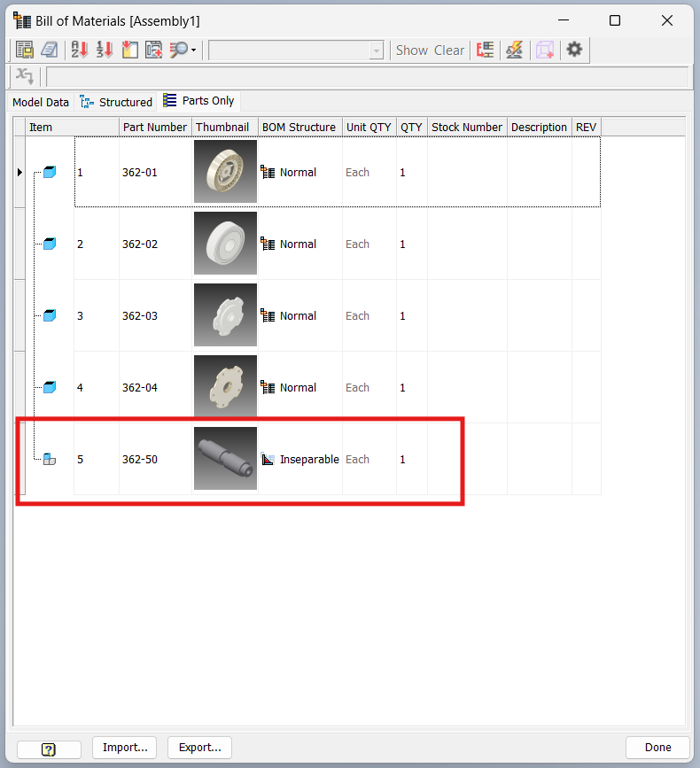Open the empty toolbar combo box
Screen dimensions: 700x768
pyautogui.click(x=296, y=50)
